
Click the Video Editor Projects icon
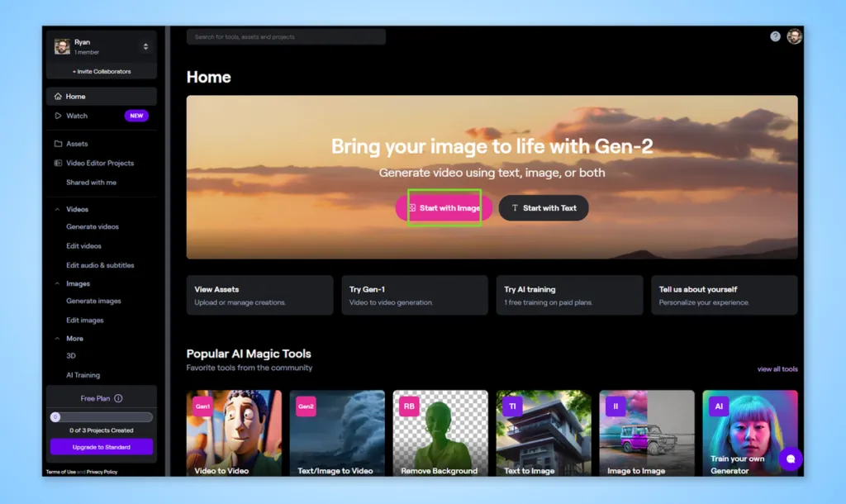pos(58,163)
